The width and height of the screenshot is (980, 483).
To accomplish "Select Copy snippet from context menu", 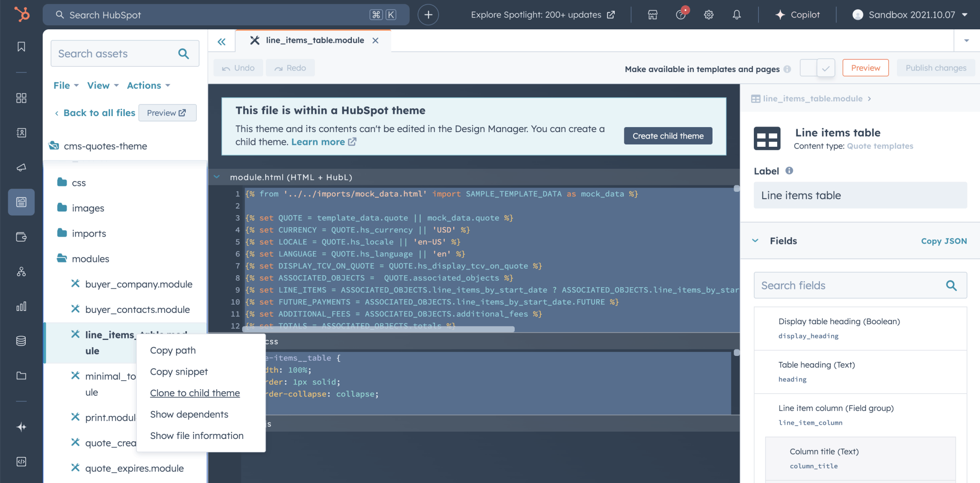I will pos(179,372).
